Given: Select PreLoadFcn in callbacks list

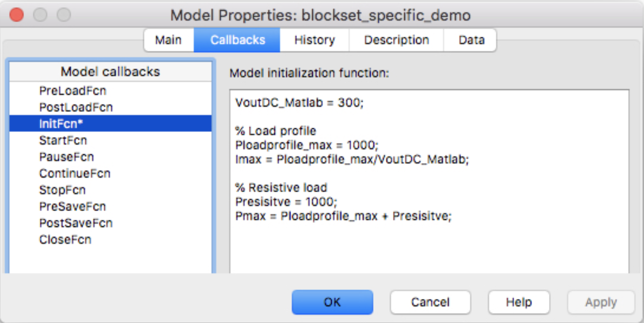Looking at the screenshot, I should point(73,91).
